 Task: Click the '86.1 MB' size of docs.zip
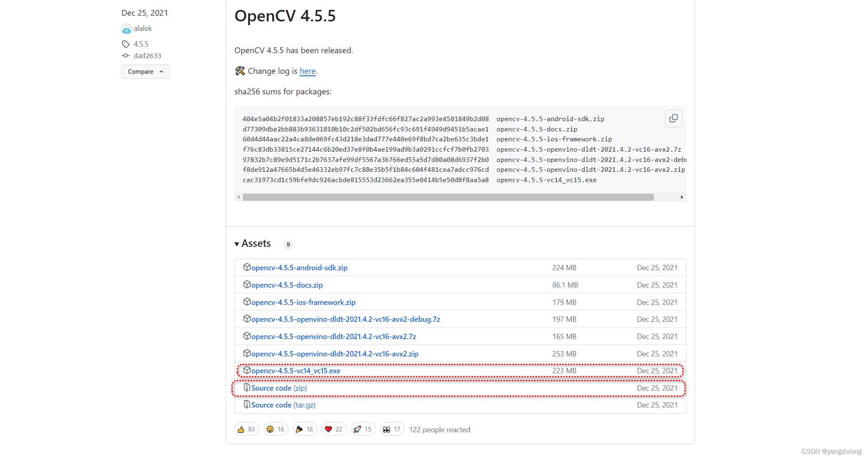[x=565, y=285]
